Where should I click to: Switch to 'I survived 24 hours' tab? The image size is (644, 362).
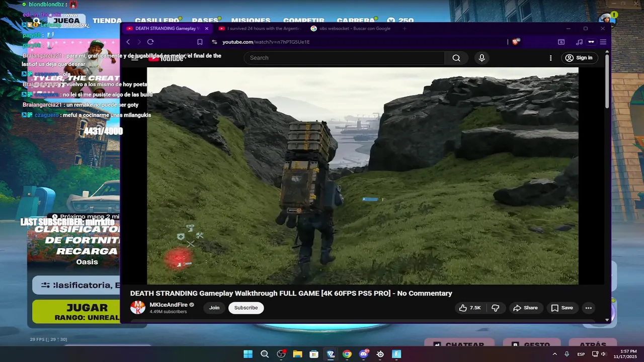(260, 29)
